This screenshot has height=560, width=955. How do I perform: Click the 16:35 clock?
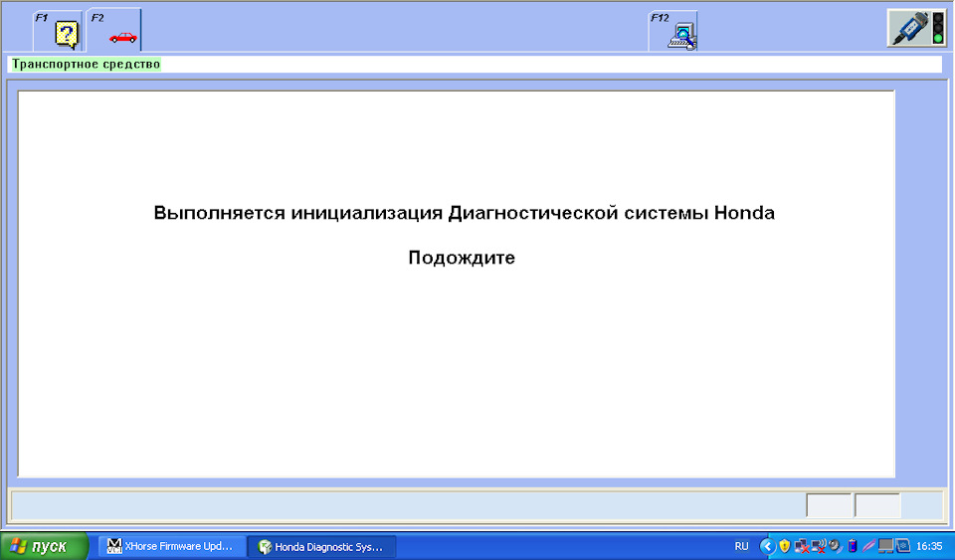point(929,546)
